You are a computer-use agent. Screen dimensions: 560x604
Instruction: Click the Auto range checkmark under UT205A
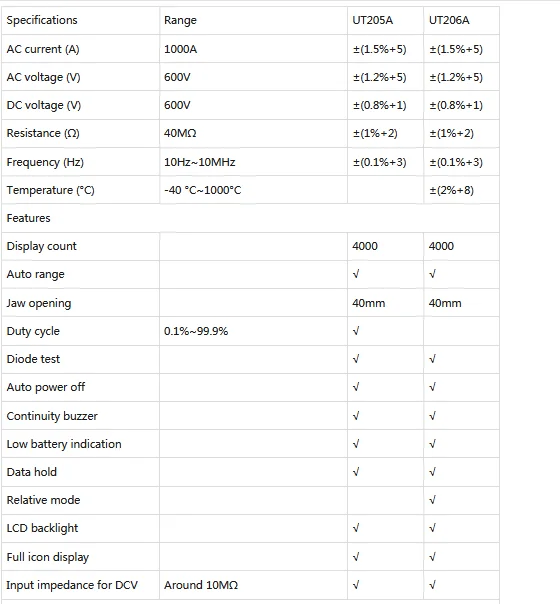356,274
